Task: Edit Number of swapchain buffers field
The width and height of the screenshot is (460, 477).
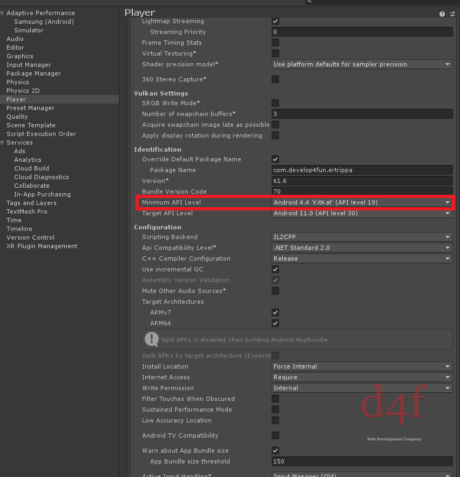Action: (362, 114)
